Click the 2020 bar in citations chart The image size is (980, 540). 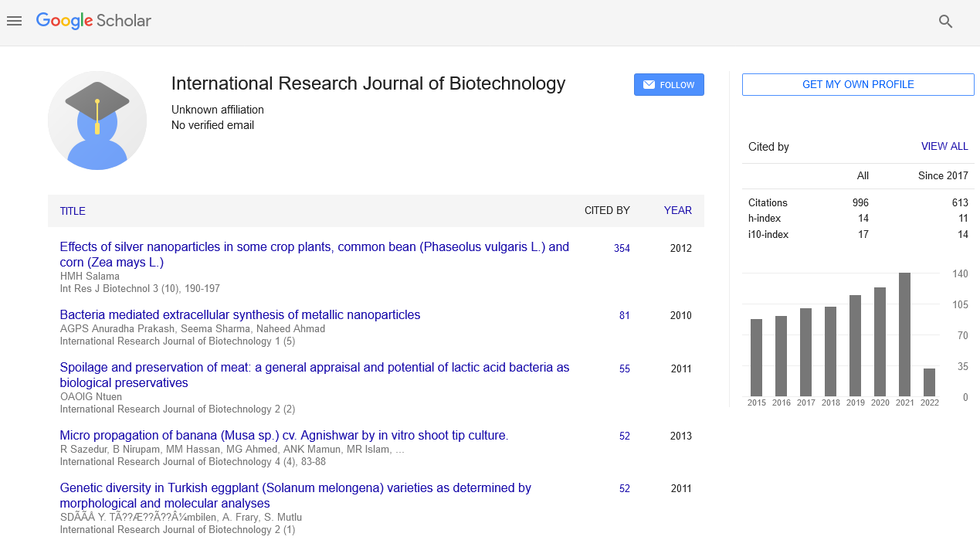(x=880, y=341)
